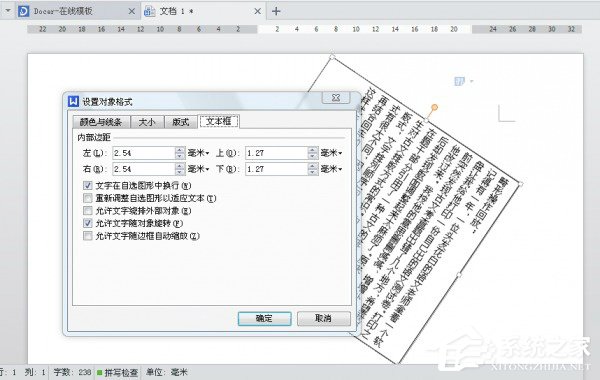
Task: Click the top corner resize handle of text box
Action: [x=332, y=57]
